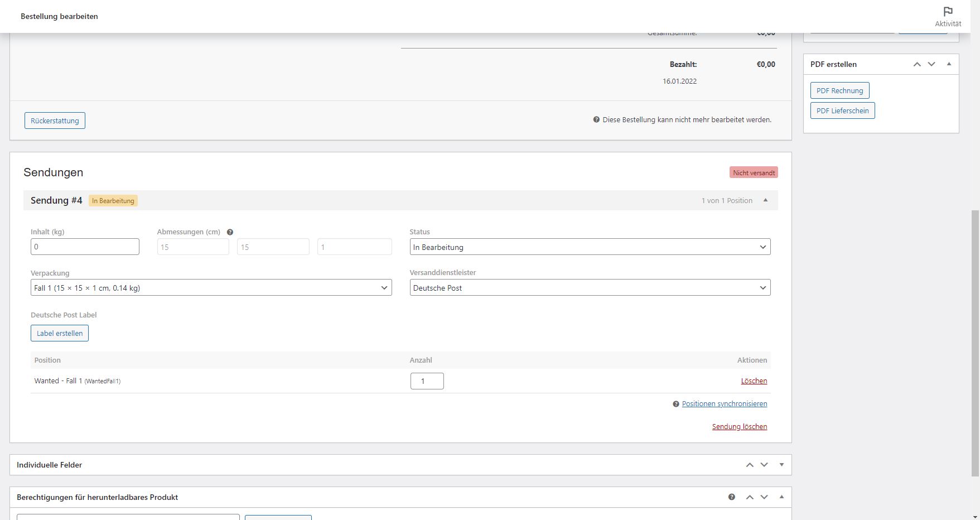Click the second Abmessungen width field

click(273, 247)
